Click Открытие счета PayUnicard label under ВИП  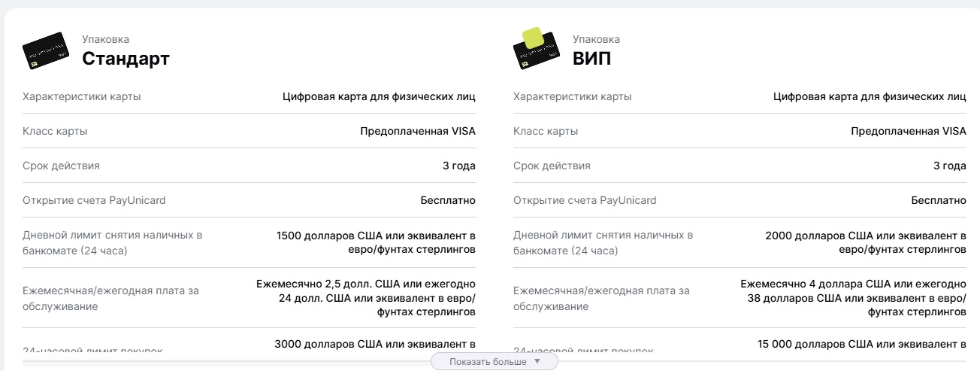click(x=585, y=200)
